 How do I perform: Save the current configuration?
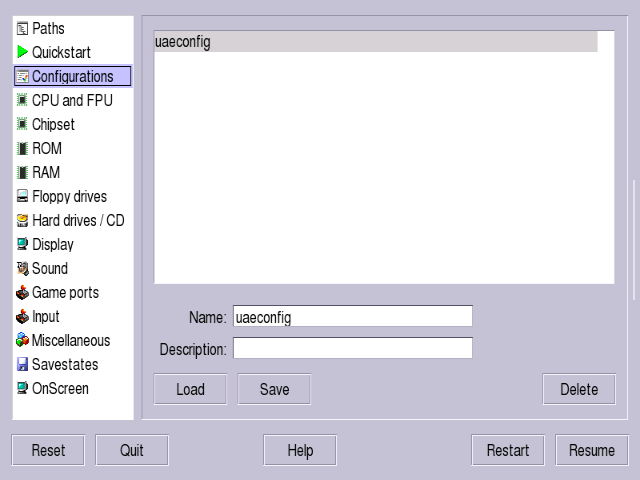coord(274,389)
